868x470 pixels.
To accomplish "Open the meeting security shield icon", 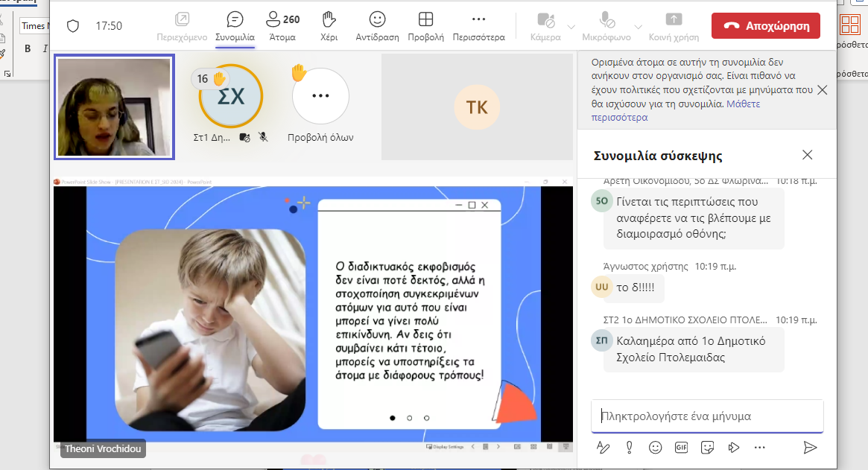I will pos(73,26).
